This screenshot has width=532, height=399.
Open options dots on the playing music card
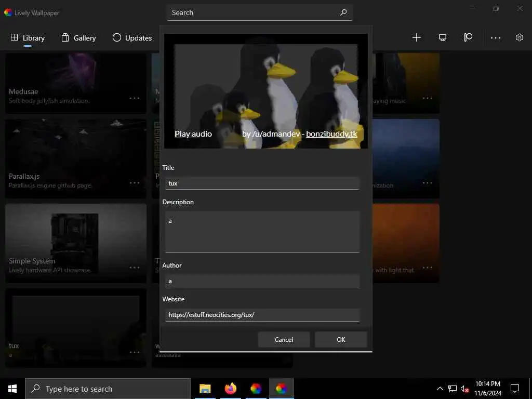[428, 98]
